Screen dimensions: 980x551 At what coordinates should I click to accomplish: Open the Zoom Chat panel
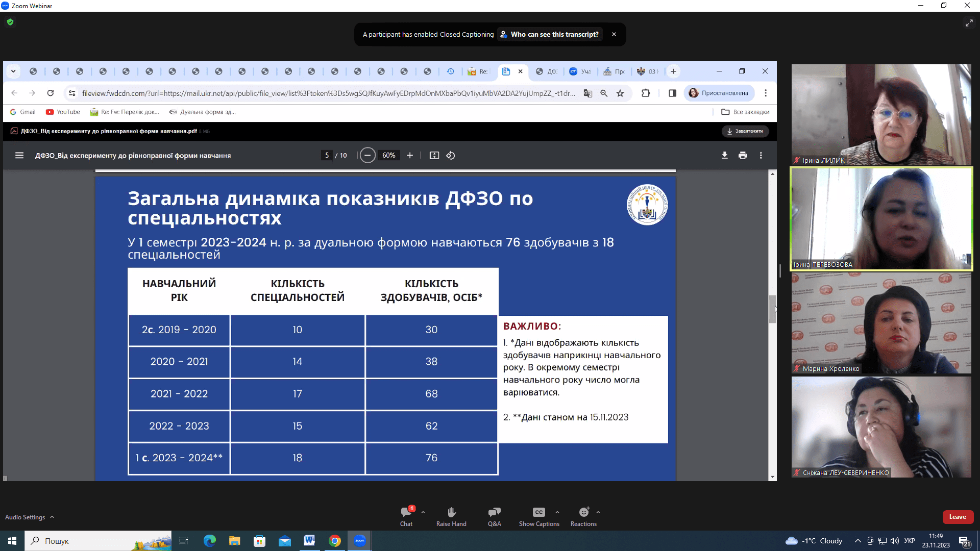tap(406, 513)
